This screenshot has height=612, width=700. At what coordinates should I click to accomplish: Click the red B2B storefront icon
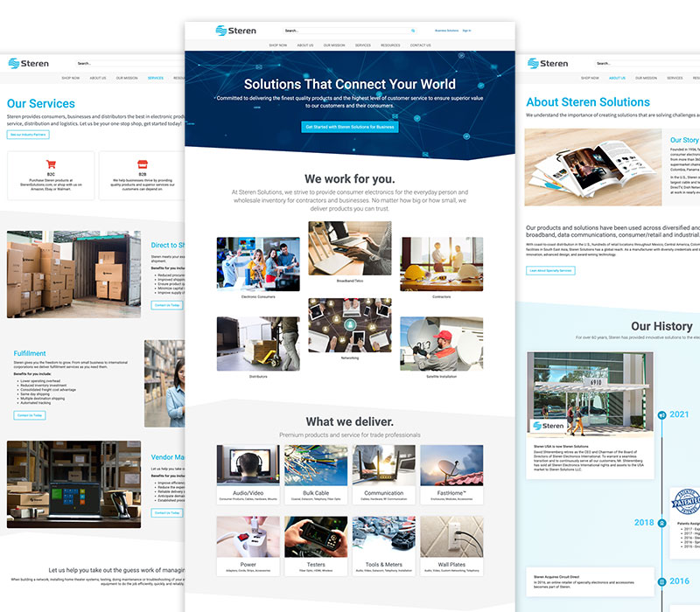coord(143,163)
